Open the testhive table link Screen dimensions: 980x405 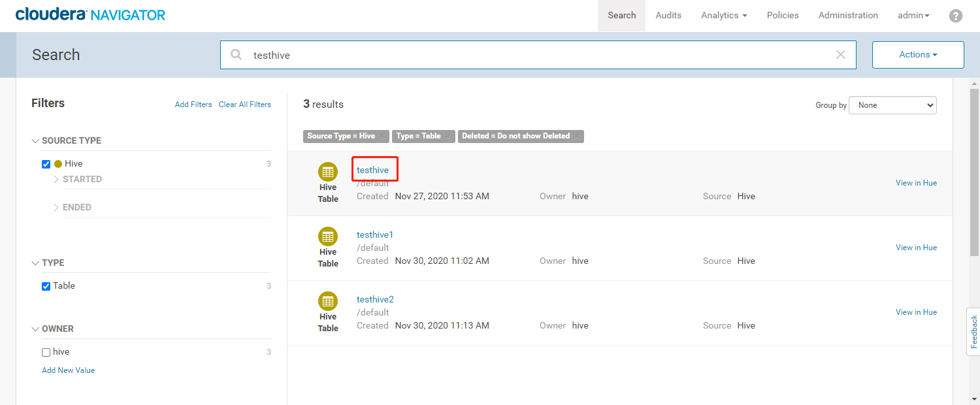[372, 170]
